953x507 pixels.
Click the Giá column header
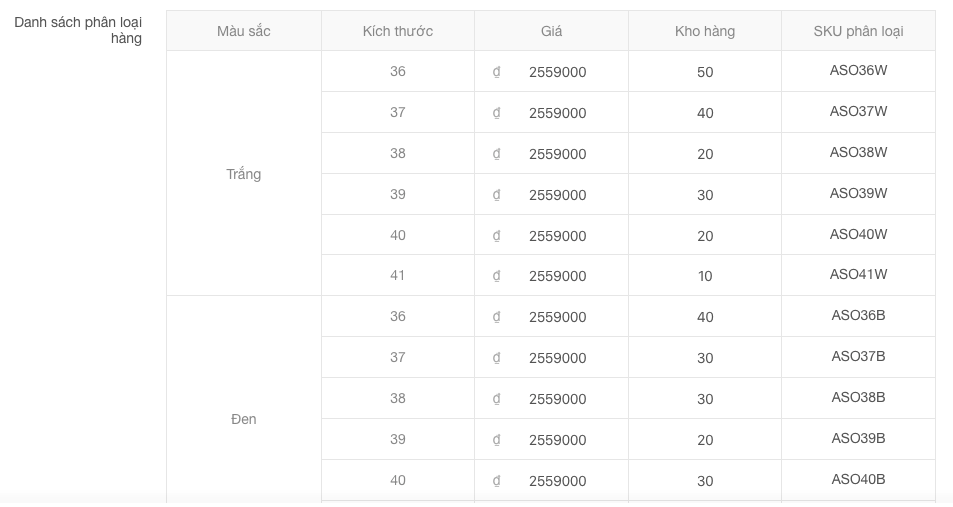tap(551, 31)
